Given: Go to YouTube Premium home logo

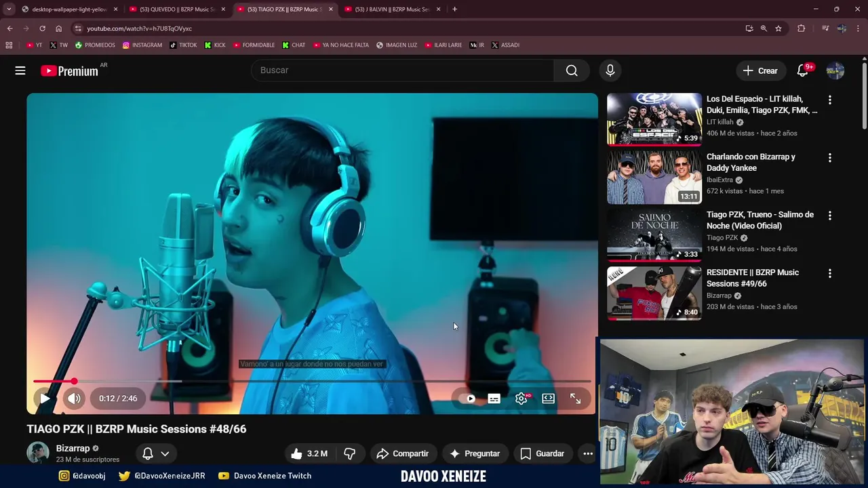Looking at the screenshot, I should coord(69,70).
